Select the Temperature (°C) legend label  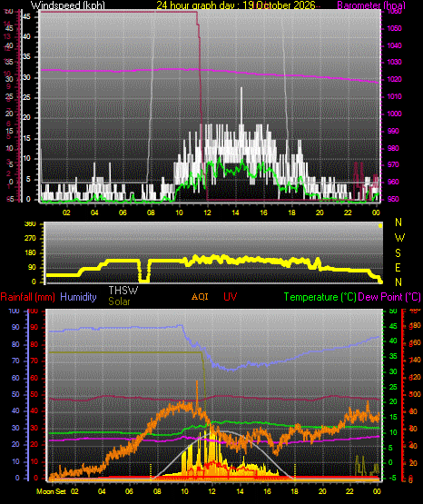click(x=320, y=297)
